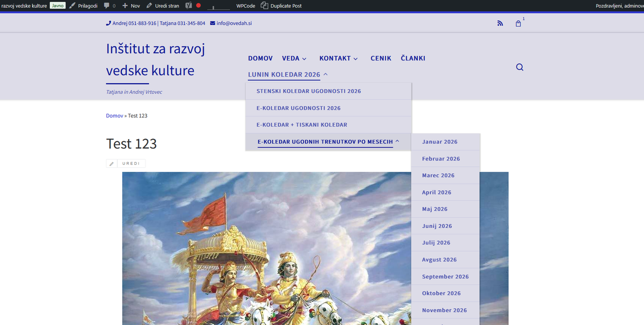Click the Nov admin bar item

point(131,6)
